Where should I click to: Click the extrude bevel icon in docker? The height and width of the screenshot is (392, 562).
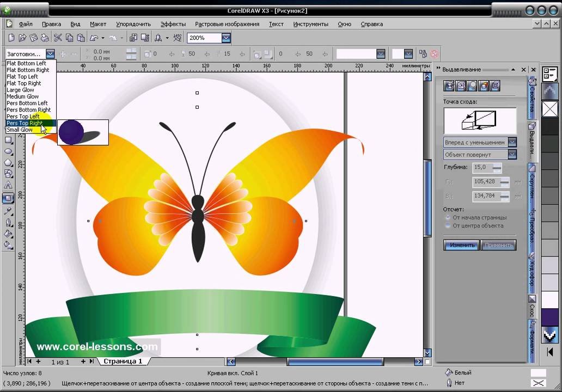(495, 85)
